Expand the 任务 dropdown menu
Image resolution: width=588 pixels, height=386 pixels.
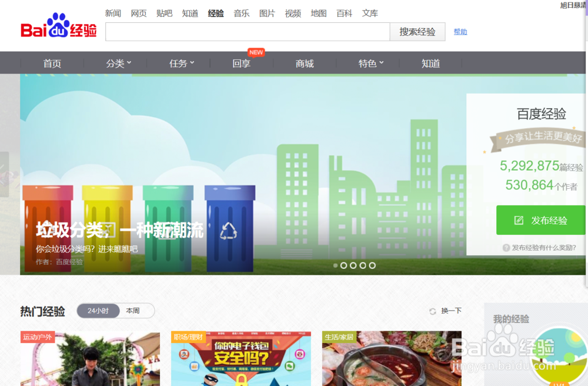(x=182, y=64)
